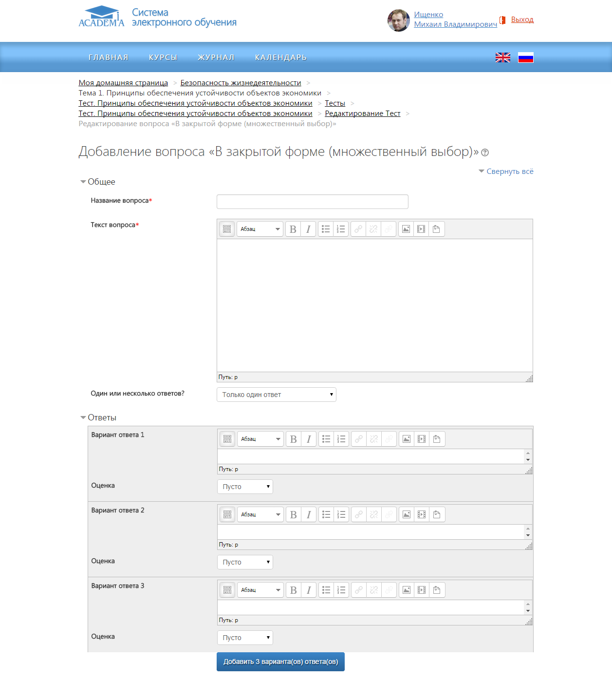
Task: Insert bulleted list in question text editor
Action: [326, 229]
